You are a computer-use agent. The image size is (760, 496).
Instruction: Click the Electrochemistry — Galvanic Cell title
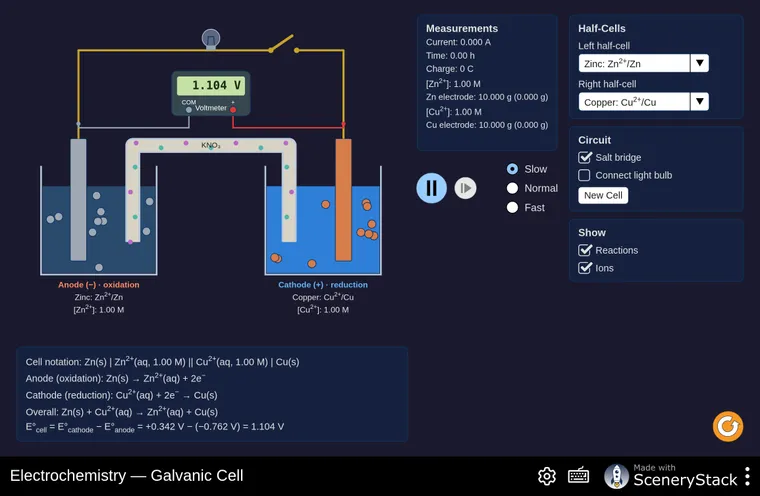coord(127,476)
